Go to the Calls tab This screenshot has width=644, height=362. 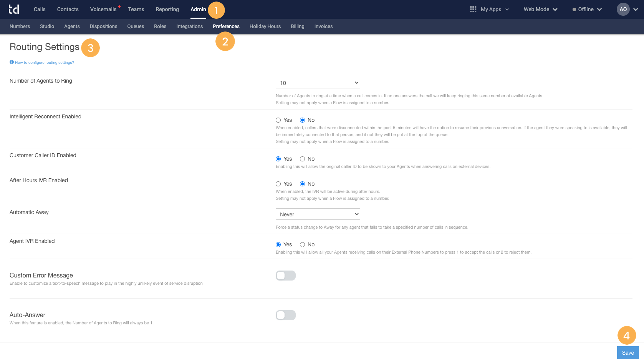pyautogui.click(x=40, y=9)
